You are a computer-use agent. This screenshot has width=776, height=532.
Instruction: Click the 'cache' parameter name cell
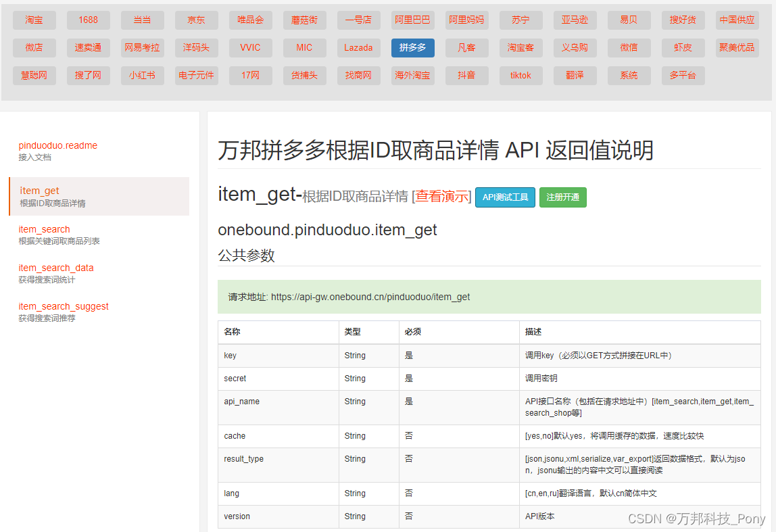[x=278, y=436]
